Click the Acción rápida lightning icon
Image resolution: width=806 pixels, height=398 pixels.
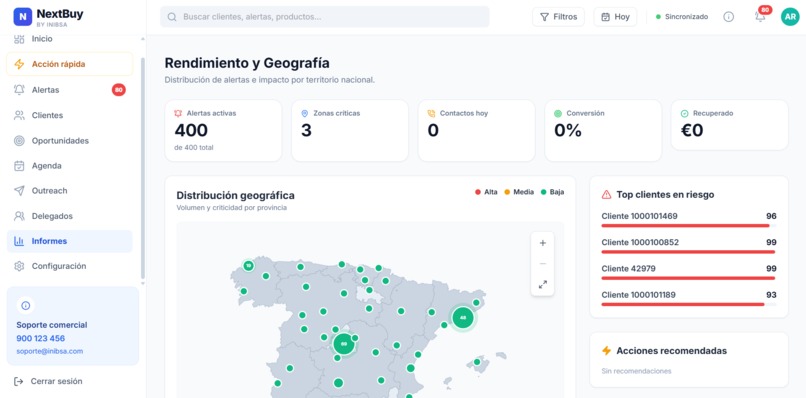(19, 64)
